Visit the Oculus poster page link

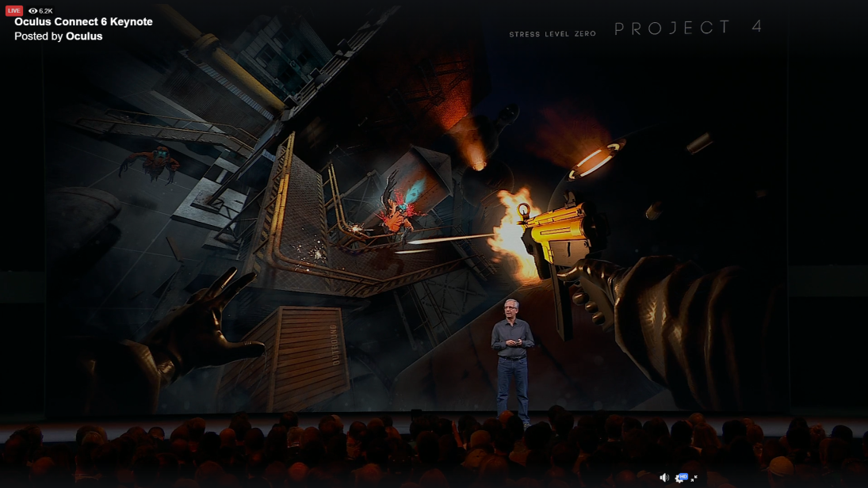click(x=84, y=36)
